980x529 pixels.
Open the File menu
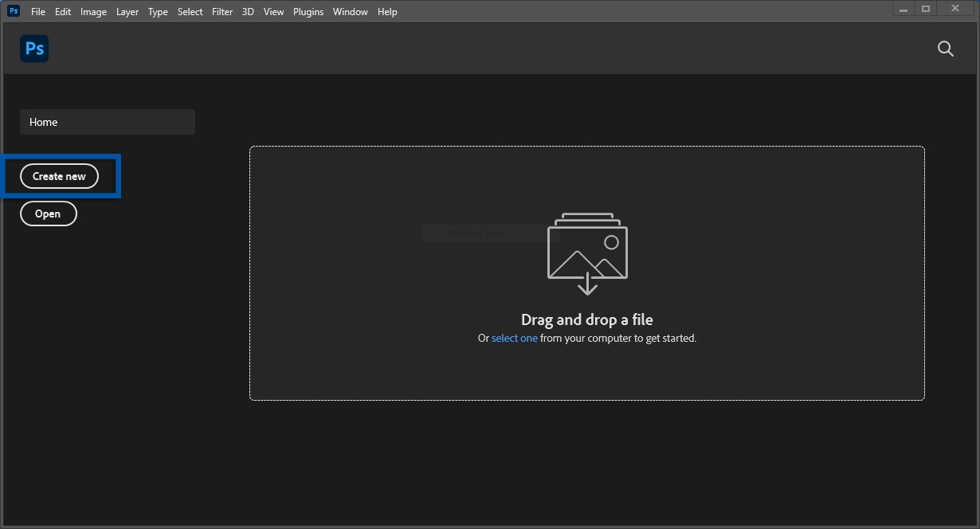37,11
